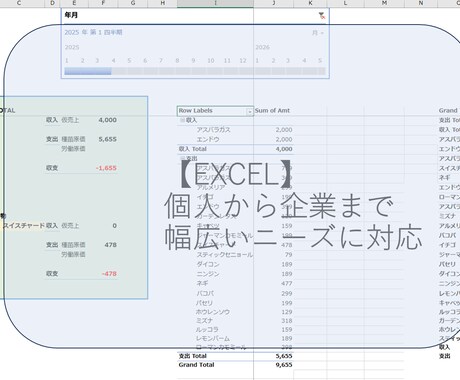
Task: Clear the 年月 timeline filter
Action: tap(322, 15)
